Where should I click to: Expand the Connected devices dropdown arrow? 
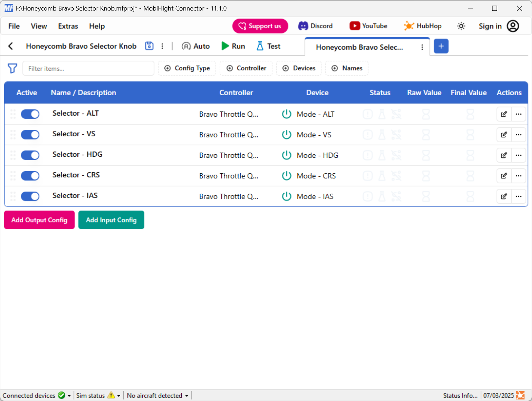point(69,396)
